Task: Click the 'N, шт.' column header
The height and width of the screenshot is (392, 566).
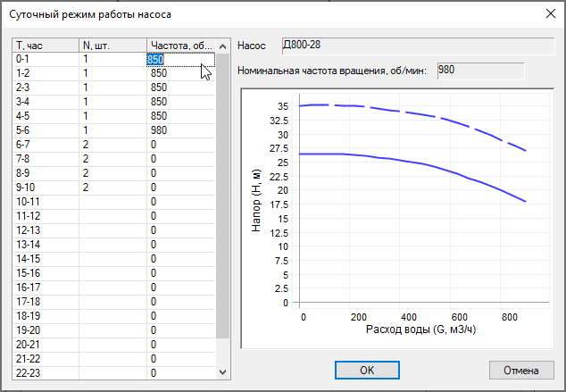Action: click(x=112, y=45)
